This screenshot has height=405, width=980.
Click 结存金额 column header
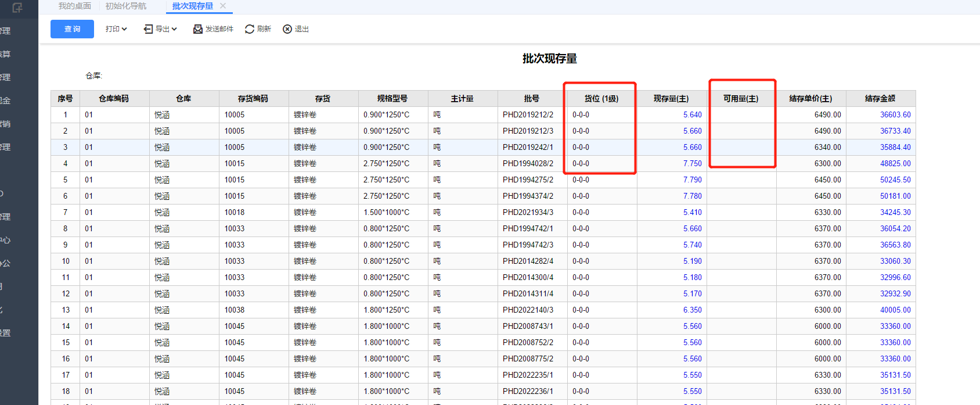tap(881, 99)
